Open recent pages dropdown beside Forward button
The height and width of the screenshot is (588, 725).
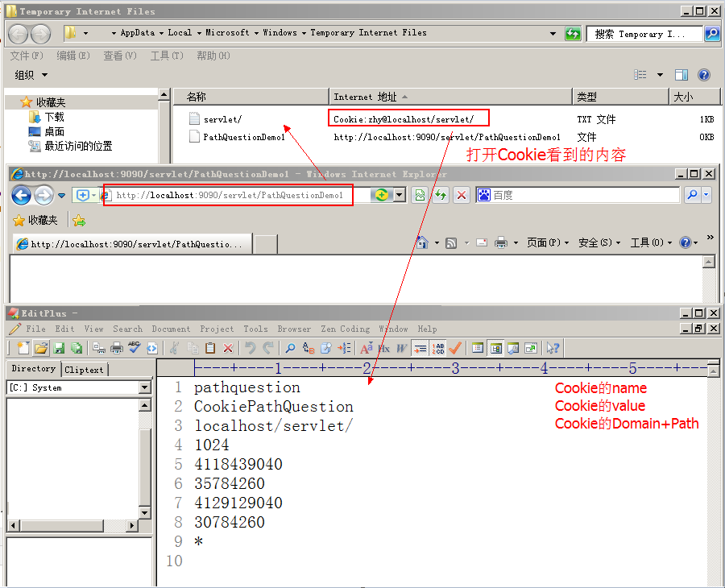[x=62, y=196]
